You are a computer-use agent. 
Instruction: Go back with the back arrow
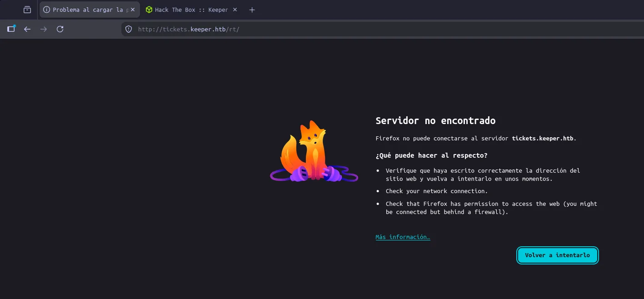27,29
